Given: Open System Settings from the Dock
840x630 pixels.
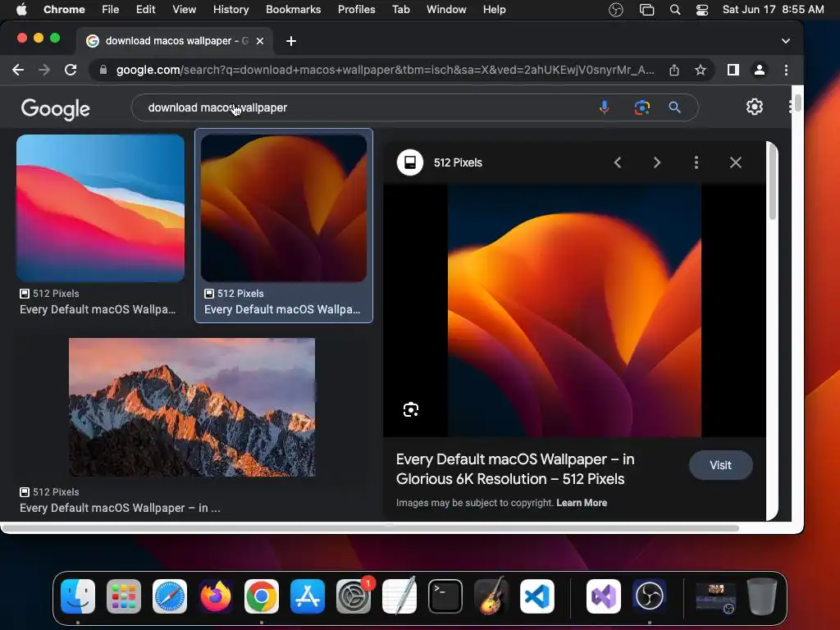Looking at the screenshot, I should pos(354,596).
